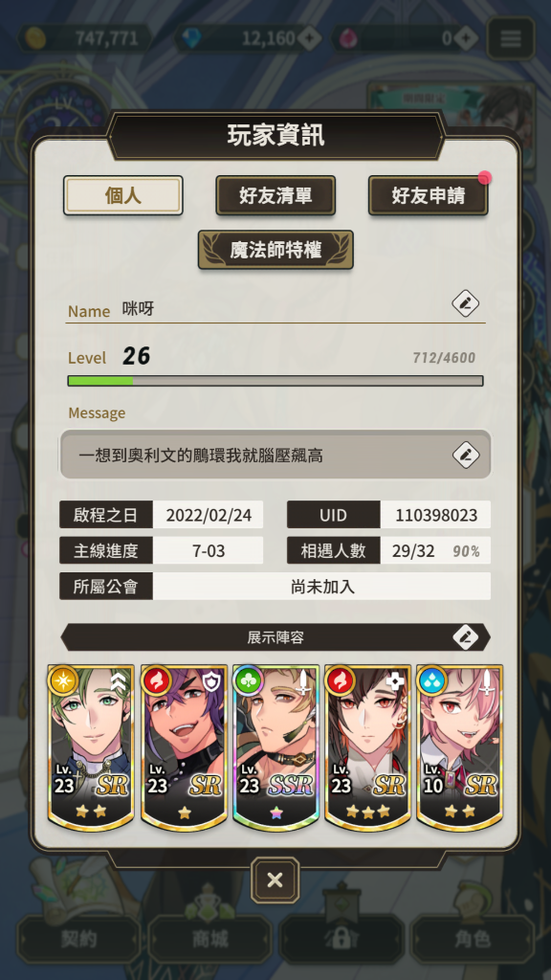
Task: Click the message text field
Action: (275, 455)
